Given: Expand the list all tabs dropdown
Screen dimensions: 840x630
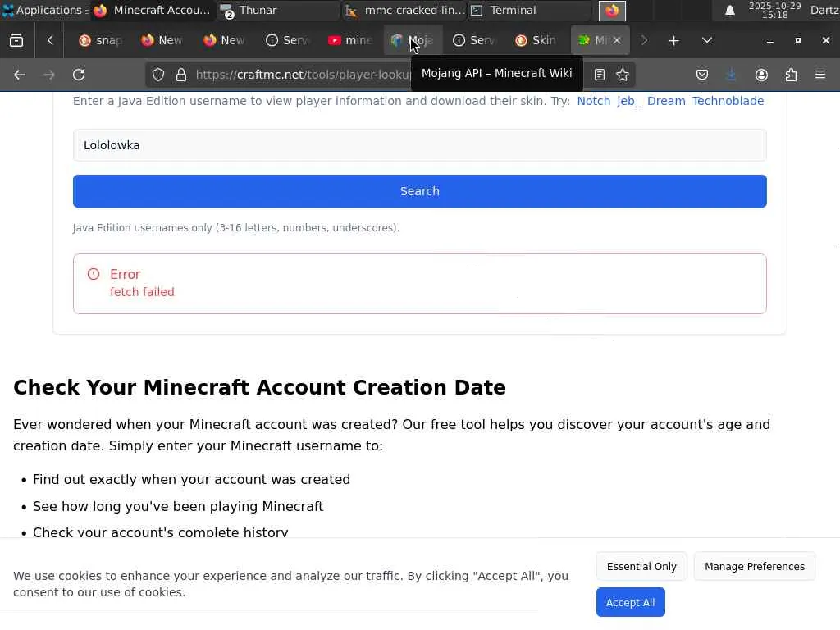Looking at the screenshot, I should 706,40.
